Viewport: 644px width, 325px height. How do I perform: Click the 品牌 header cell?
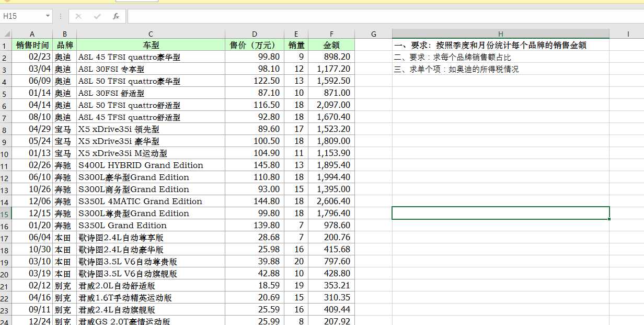[64, 45]
